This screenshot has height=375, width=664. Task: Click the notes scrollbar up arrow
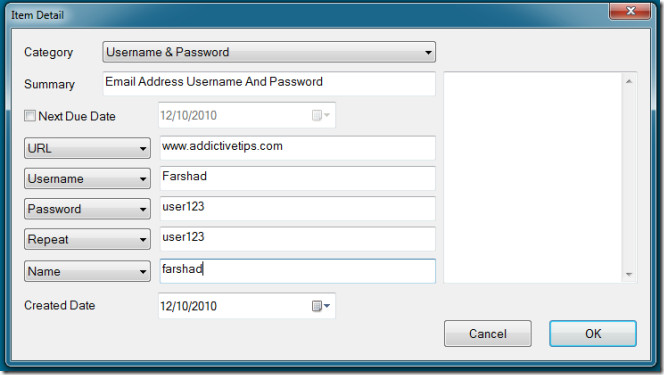629,81
